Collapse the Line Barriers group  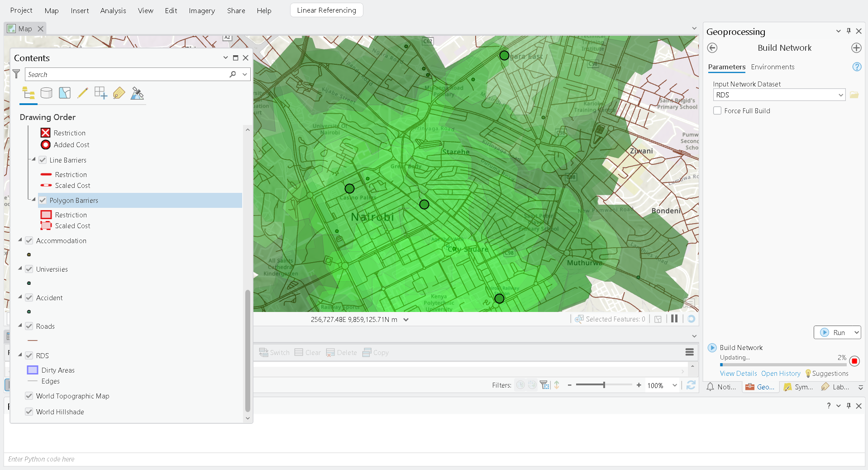tap(33, 159)
